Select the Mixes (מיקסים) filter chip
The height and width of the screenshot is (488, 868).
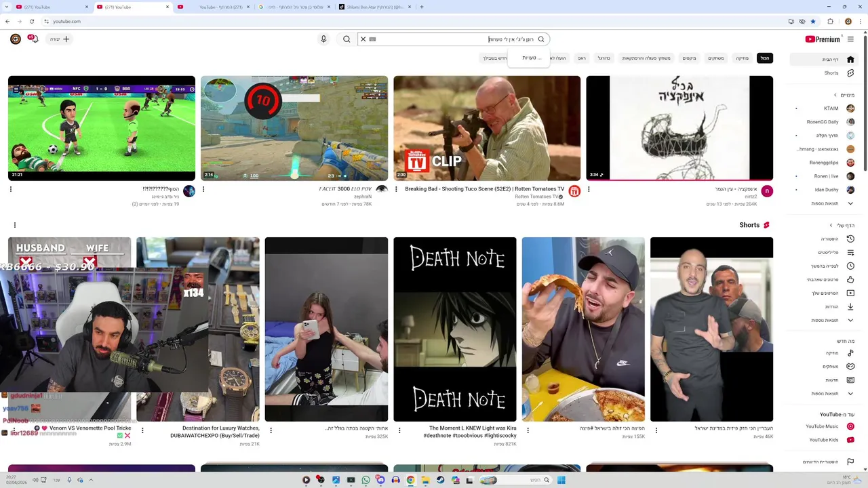[x=690, y=58]
